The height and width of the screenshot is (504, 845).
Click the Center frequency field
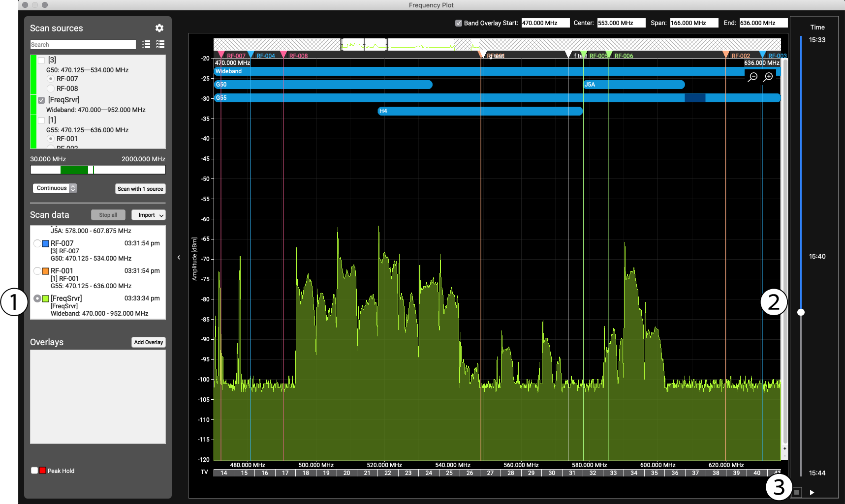621,23
